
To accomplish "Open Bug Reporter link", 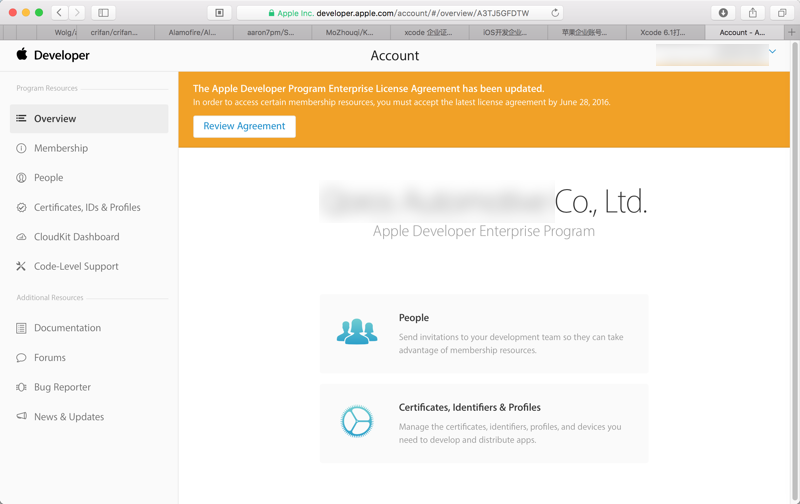I will pyautogui.click(x=62, y=387).
